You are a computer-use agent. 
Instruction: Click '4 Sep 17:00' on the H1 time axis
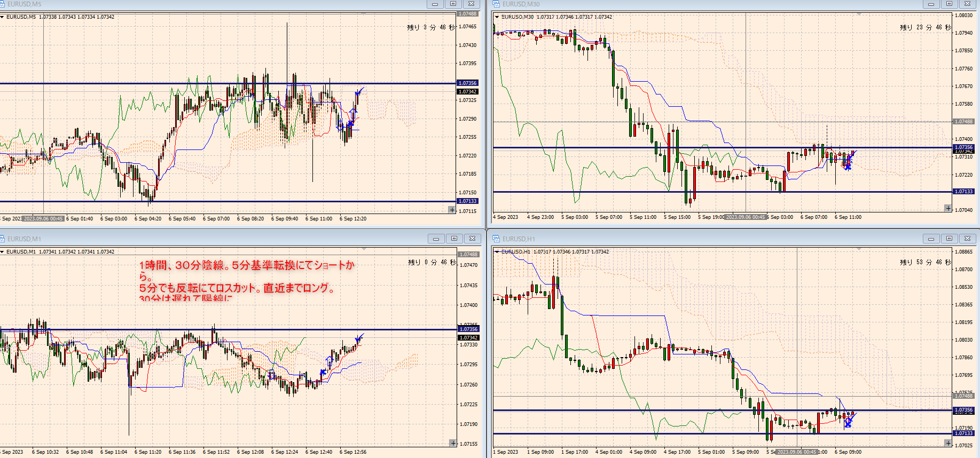677,452
